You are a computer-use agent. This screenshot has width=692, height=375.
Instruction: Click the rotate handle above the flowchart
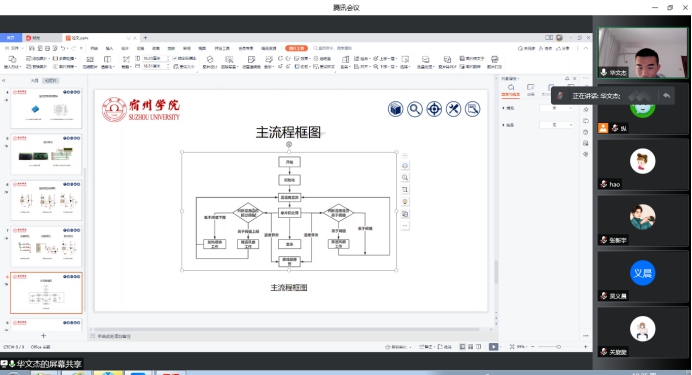click(289, 144)
